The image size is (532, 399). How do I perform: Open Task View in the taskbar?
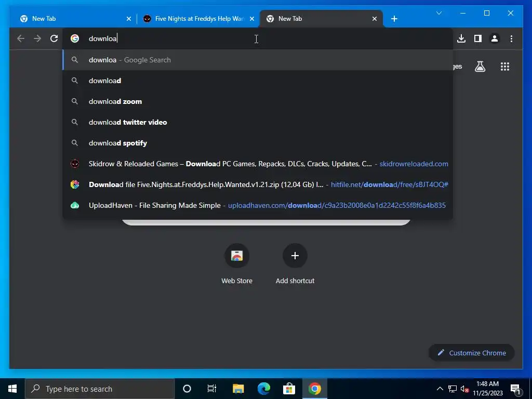212,389
